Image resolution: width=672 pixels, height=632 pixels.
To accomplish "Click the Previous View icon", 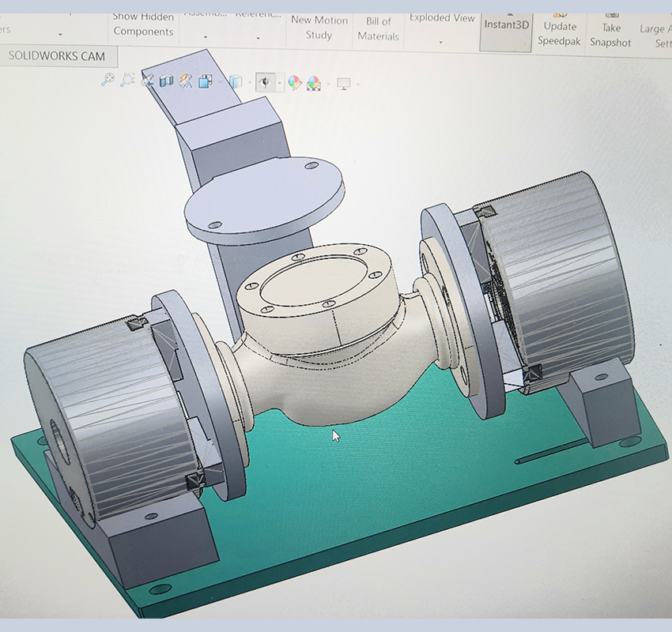I will coord(147,80).
